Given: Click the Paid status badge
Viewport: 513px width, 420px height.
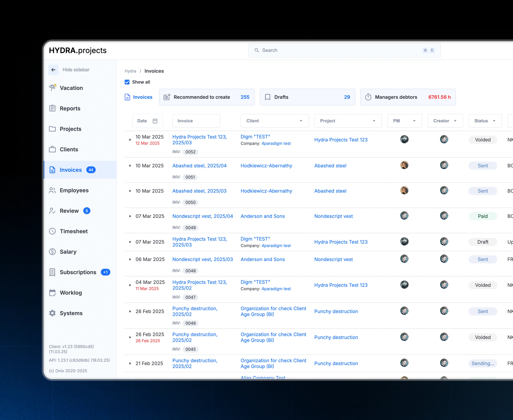Looking at the screenshot, I should [x=483, y=216].
